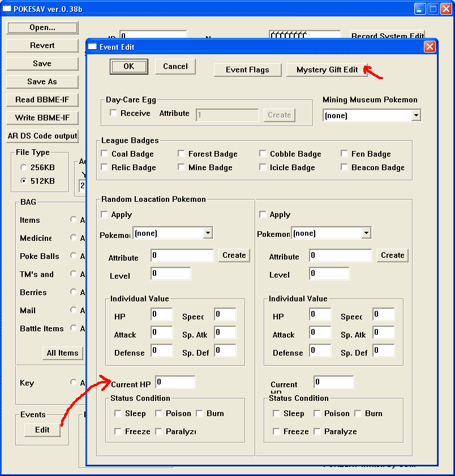Close the Event Edit dialog
The image size is (455, 476).
(430, 47)
